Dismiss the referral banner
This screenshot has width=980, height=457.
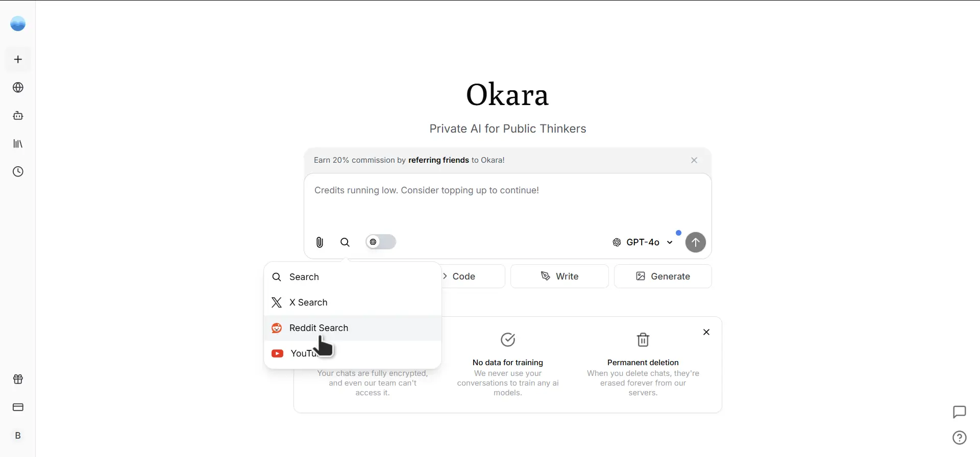pyautogui.click(x=694, y=160)
